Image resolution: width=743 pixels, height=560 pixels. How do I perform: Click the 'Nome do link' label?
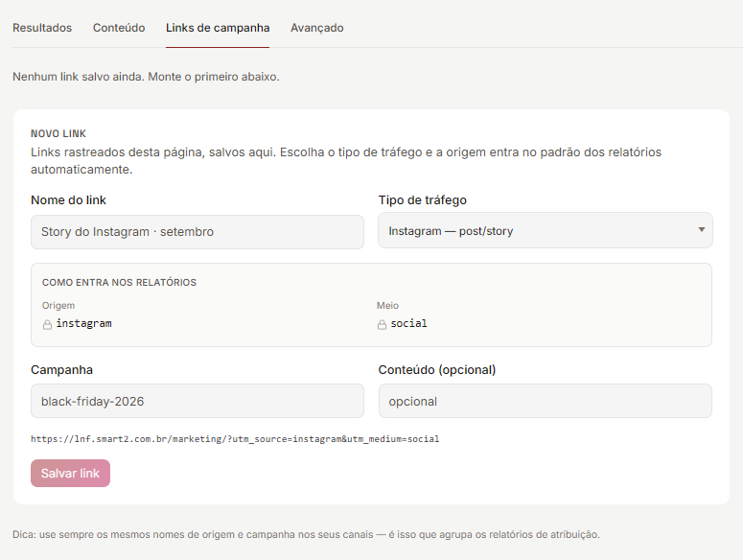[x=68, y=200]
